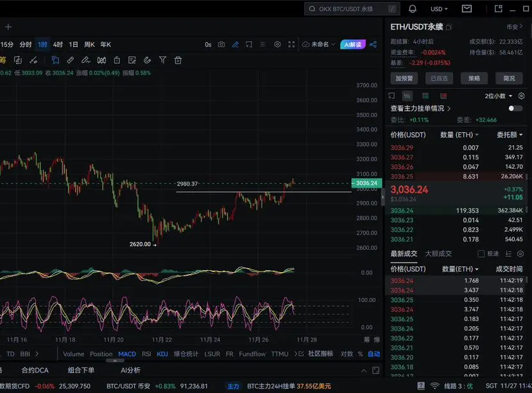This screenshot has width=532, height=393.
Task: Select the ruler measurement tool
Action: (70, 60)
